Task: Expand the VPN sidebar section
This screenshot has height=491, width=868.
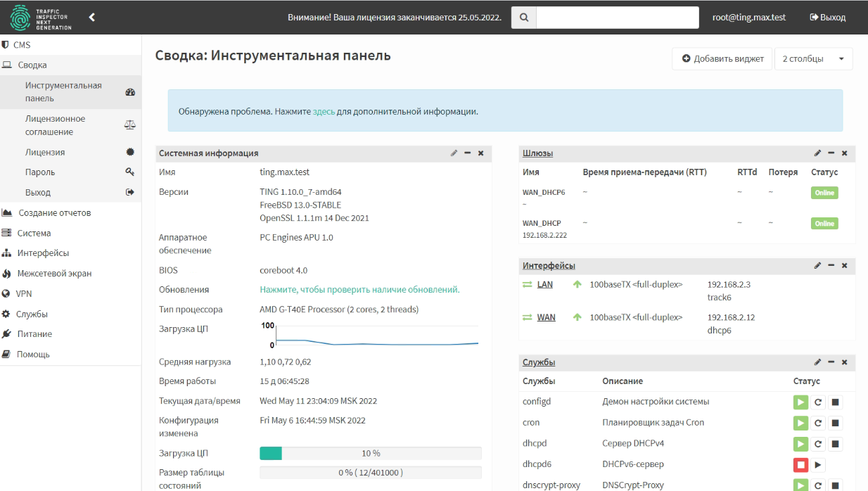Action: (70, 294)
